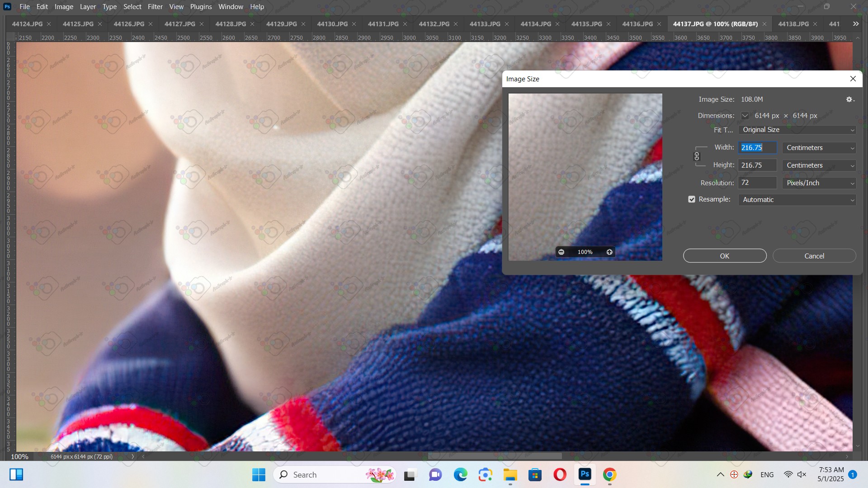The image size is (868, 488).
Task: Click the horizontal scrollbar thumb
Action: pos(495,456)
